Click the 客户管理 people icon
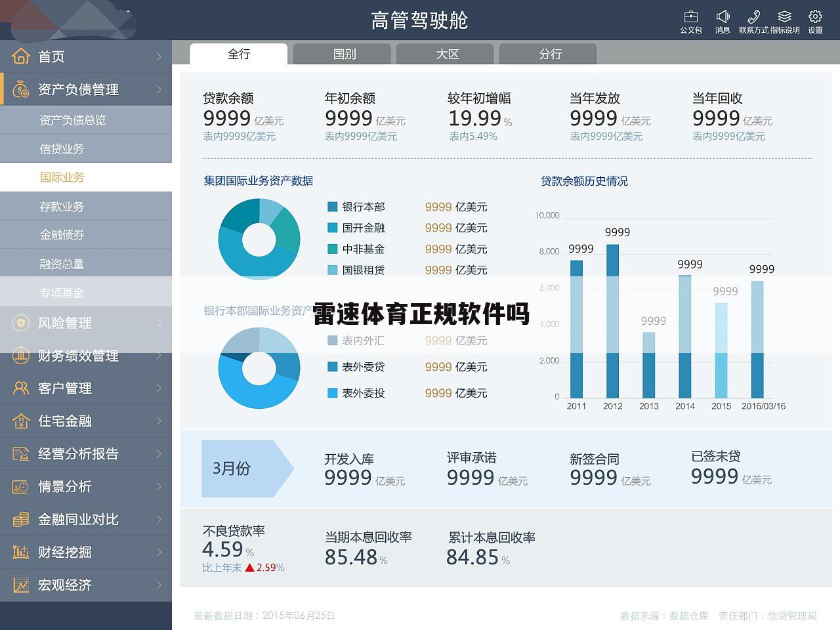The width and height of the screenshot is (840, 630). [x=21, y=388]
